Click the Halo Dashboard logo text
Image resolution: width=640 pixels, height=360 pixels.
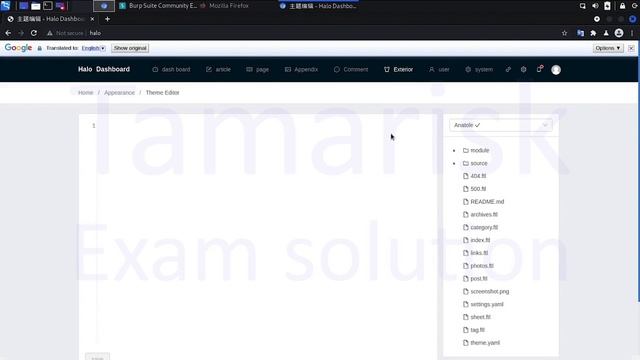point(104,69)
